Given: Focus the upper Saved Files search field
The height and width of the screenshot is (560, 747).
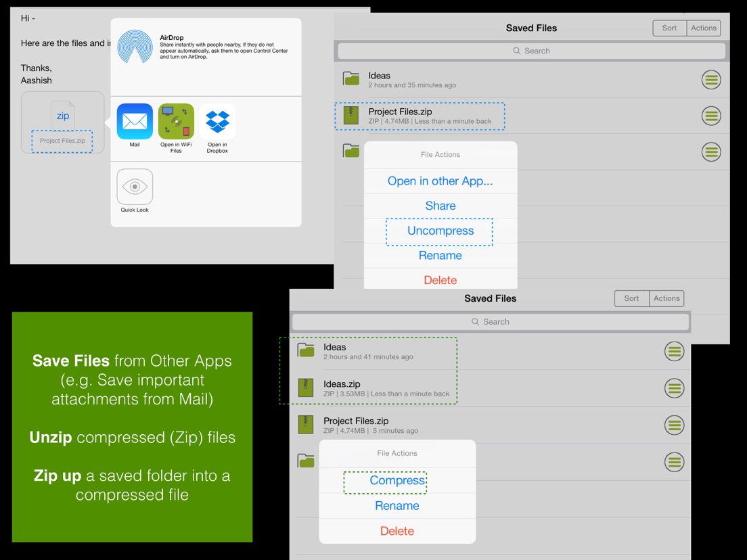Looking at the screenshot, I should click(x=531, y=51).
